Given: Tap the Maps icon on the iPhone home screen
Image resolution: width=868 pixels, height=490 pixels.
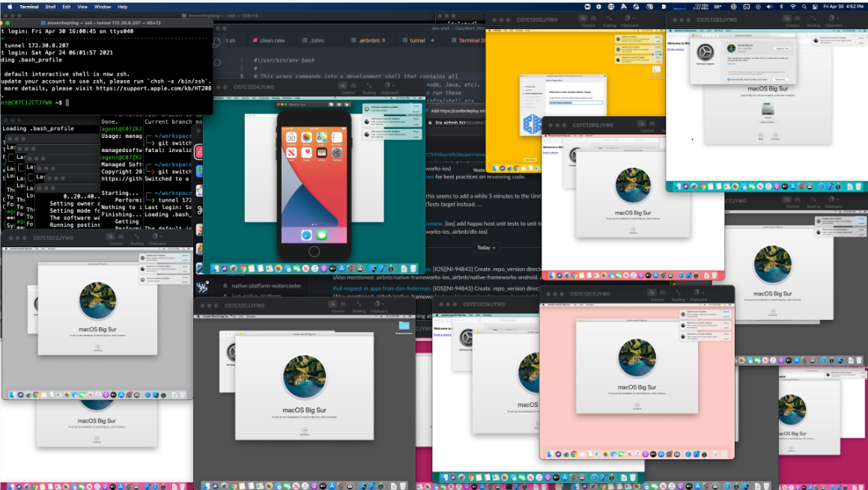Looking at the screenshot, I should pos(321,139).
